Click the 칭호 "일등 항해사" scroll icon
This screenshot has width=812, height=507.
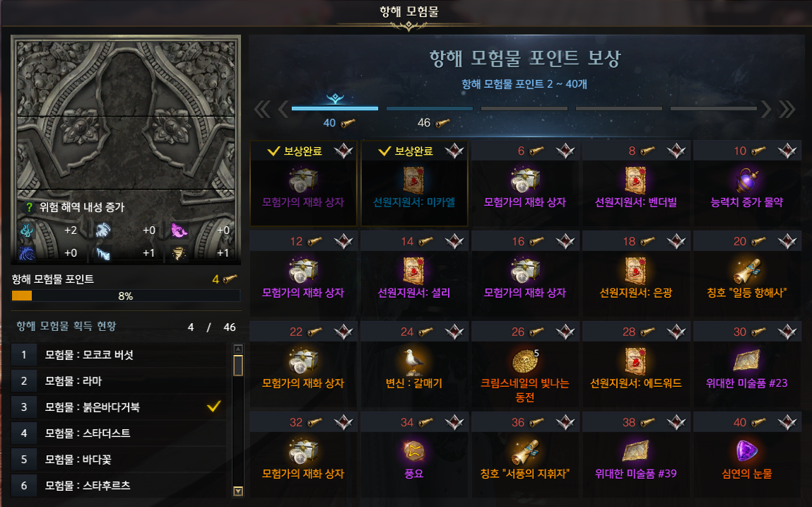click(747, 271)
